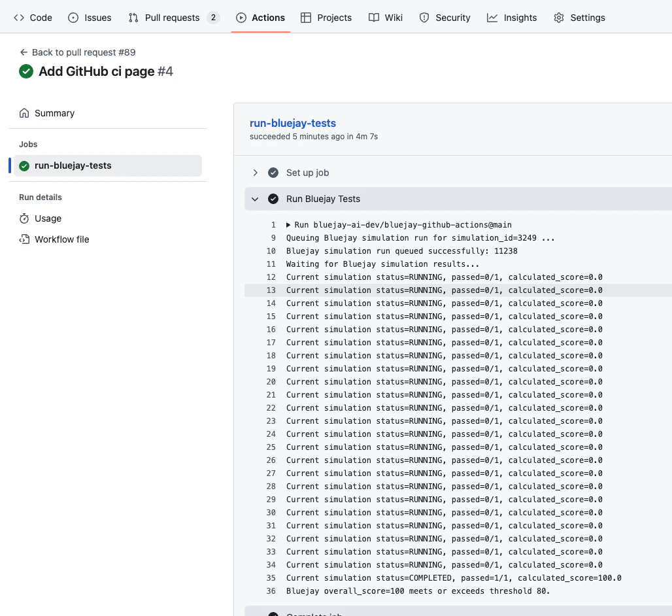Open the Issues icon in the navigation
This screenshot has height=616, width=672.
coord(73,18)
